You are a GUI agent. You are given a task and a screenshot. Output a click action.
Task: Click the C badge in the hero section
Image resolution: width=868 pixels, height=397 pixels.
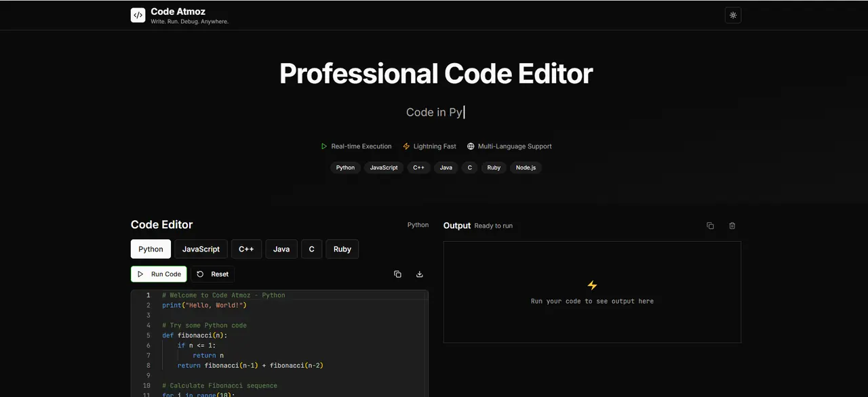470,167
